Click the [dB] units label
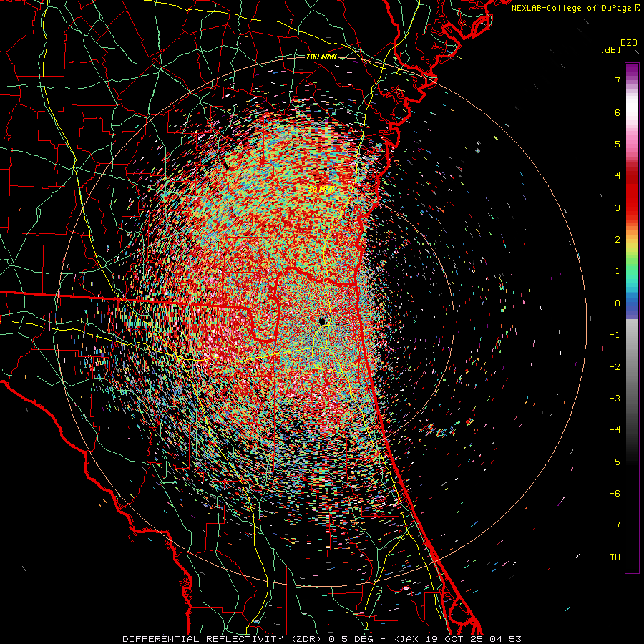This screenshot has height=644, width=644. [x=611, y=50]
